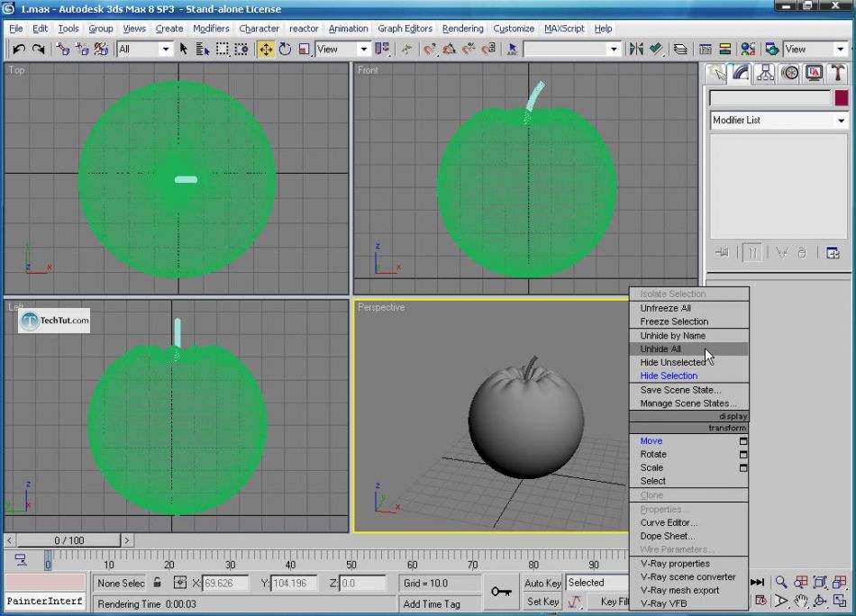Viewport: 856px width, 616px height.
Task: Switch to the Display panel tab
Action: tap(814, 73)
